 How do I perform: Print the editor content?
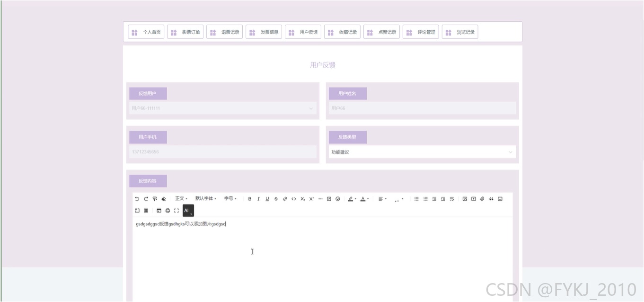[168, 211]
